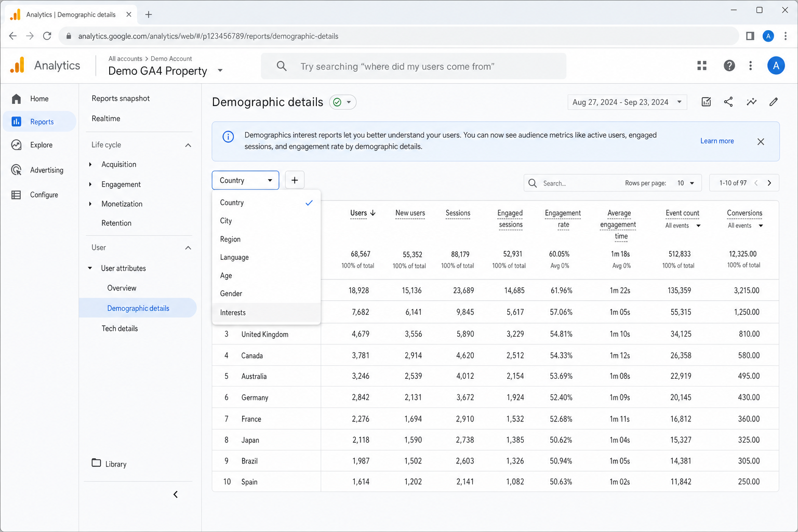798x532 pixels.
Task: Open the report status check dropdown
Action: (x=343, y=102)
